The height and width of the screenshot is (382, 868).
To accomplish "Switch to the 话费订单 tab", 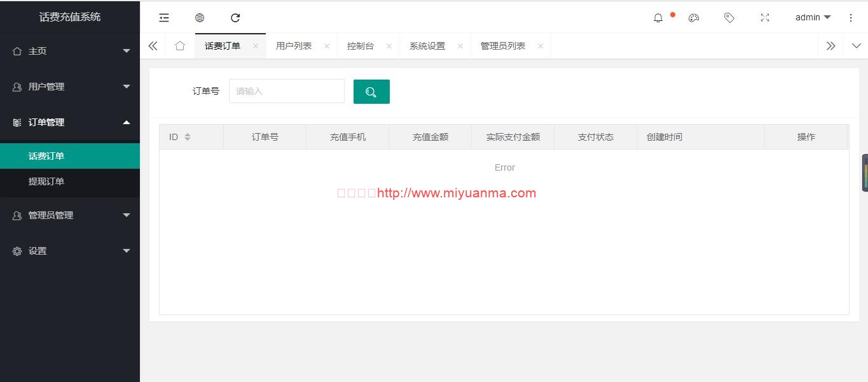I will coord(223,46).
